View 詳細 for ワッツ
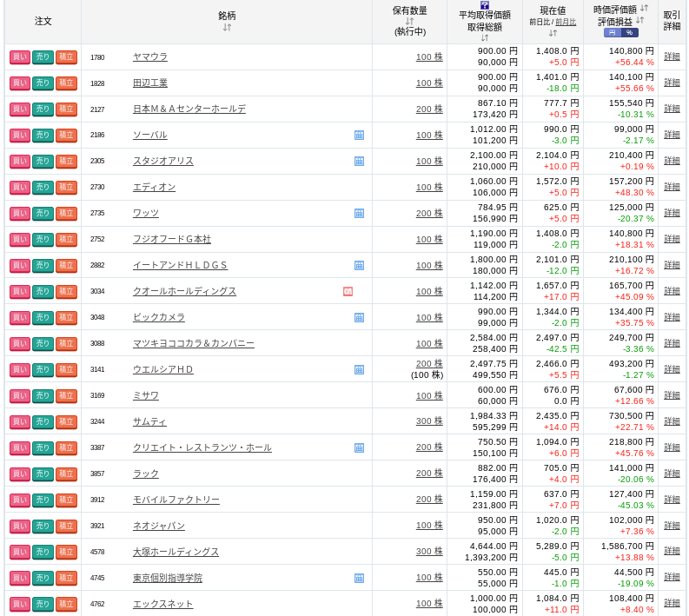 [x=672, y=213]
